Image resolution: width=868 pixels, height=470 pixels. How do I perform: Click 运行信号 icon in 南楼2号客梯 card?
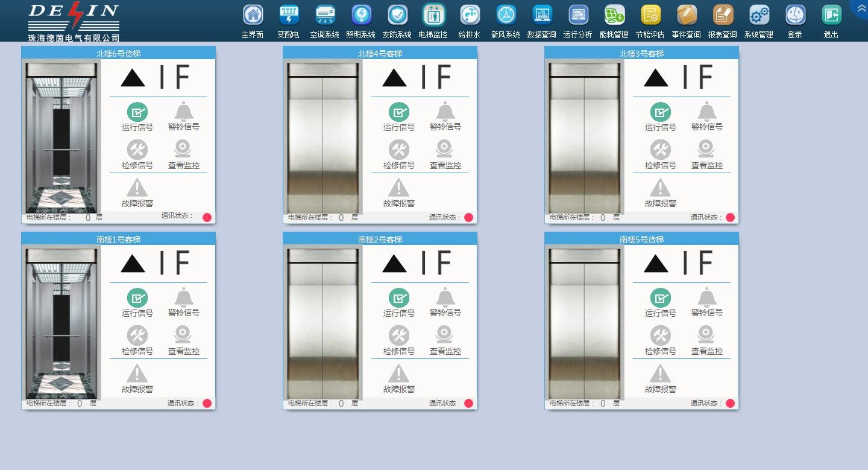click(399, 298)
